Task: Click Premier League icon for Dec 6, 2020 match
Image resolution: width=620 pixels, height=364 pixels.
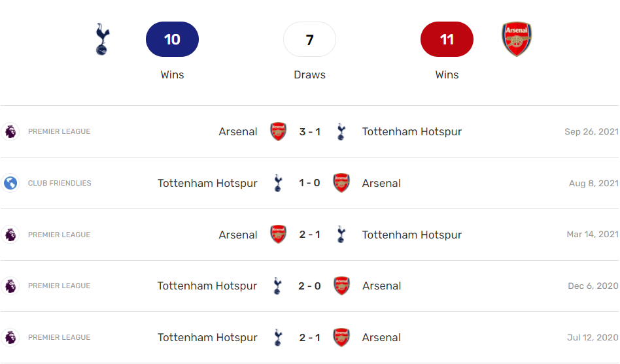Action: 10,286
